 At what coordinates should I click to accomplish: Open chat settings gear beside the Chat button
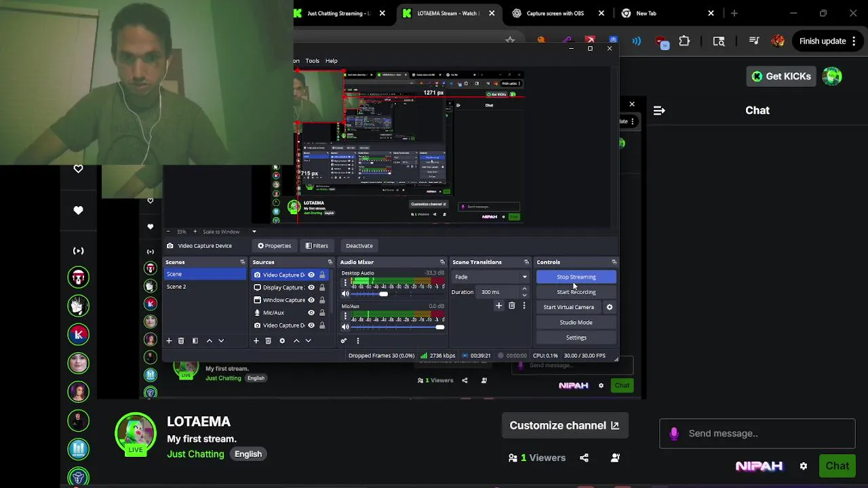[x=804, y=466]
